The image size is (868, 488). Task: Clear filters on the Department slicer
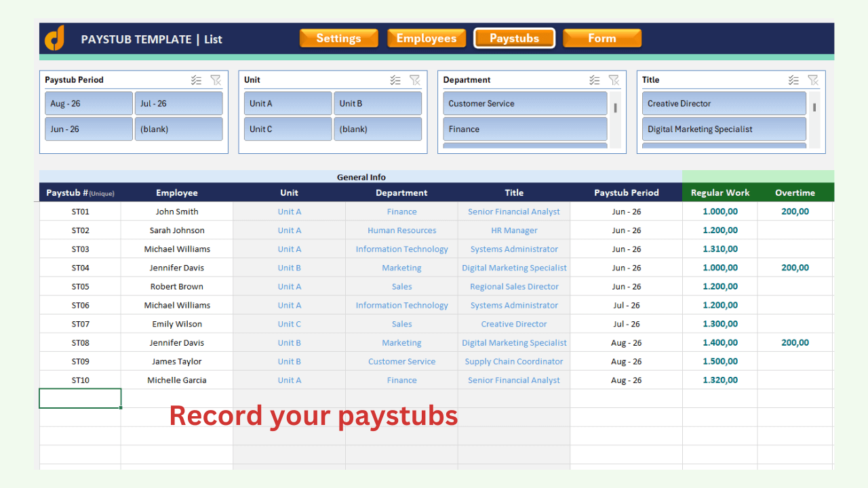[x=614, y=79]
